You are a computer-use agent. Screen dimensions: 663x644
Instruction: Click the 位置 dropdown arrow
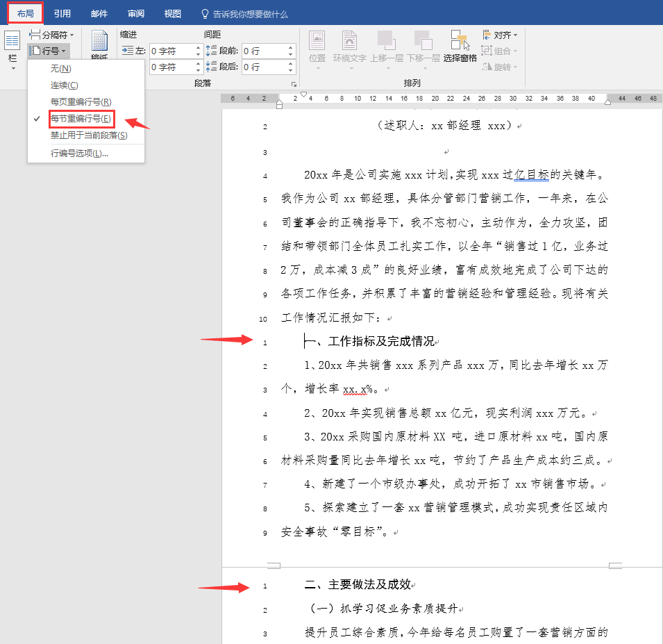click(319, 68)
